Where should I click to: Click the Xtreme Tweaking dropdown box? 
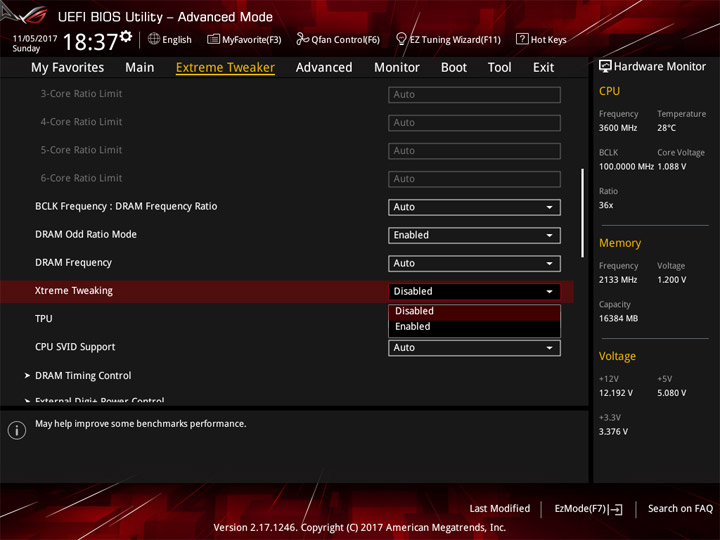coord(474,291)
